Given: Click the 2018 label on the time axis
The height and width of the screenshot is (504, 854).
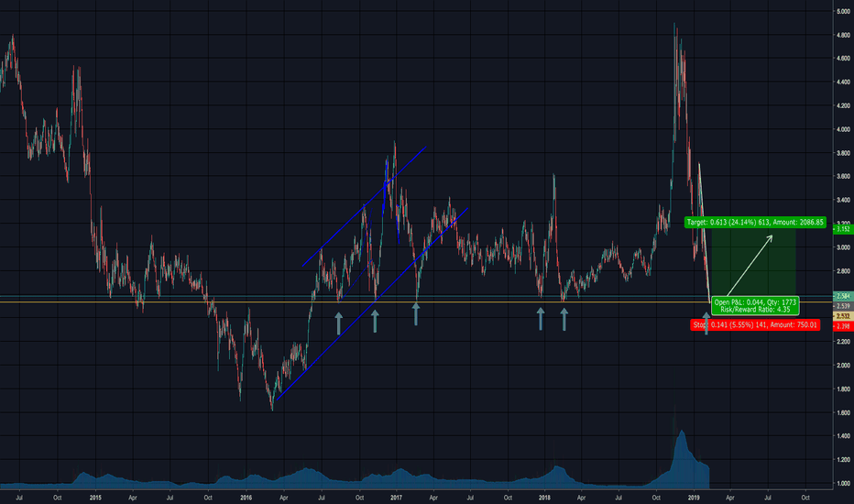Looking at the screenshot, I should (x=544, y=498).
